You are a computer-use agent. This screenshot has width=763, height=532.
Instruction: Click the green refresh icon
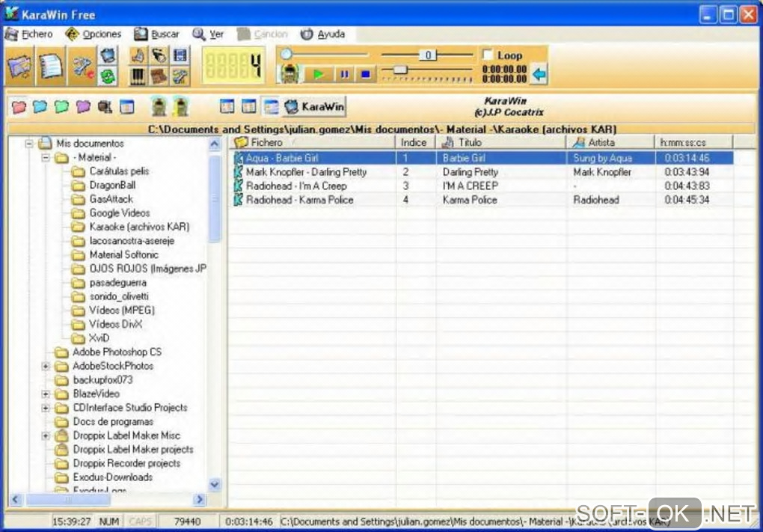tap(108, 76)
